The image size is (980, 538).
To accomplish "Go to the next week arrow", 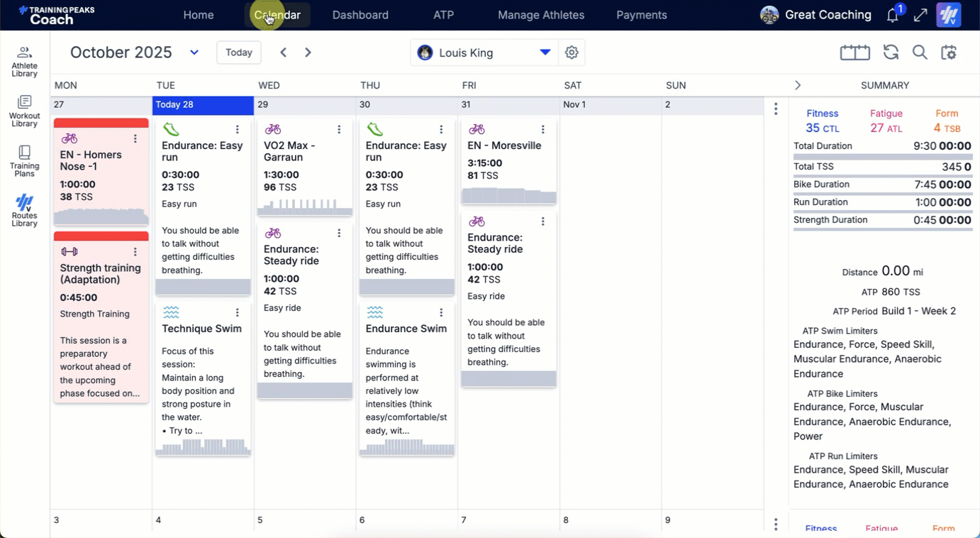I will 308,53.
